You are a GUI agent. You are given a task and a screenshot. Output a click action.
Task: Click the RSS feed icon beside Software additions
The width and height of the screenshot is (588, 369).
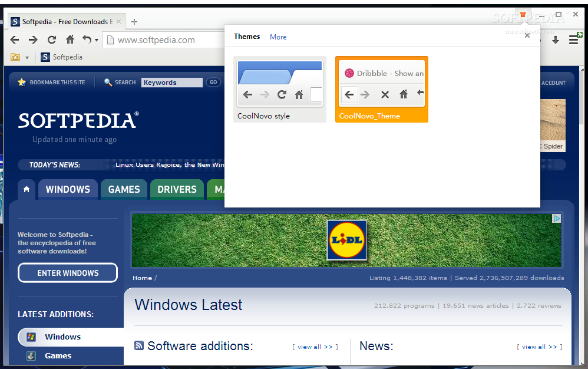[x=139, y=345]
